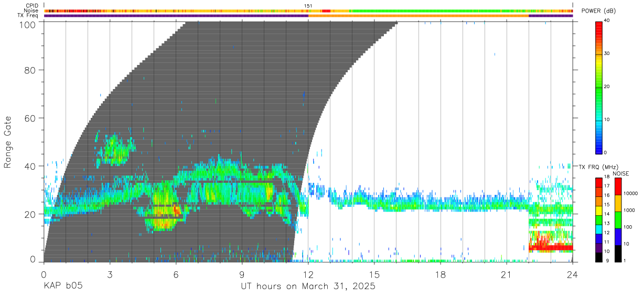644x297 pixels.
Task: Pick red swatch on NOISE legend bar
Action: 618,186
